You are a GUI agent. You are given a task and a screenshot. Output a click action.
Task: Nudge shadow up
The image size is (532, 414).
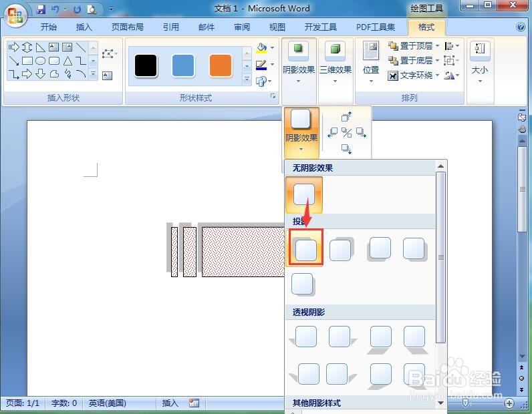[x=346, y=117]
